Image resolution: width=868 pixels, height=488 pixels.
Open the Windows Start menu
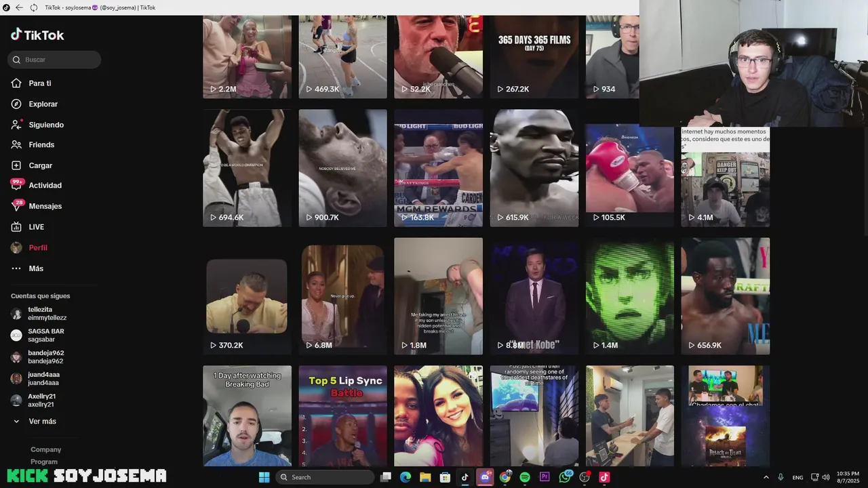(264, 477)
